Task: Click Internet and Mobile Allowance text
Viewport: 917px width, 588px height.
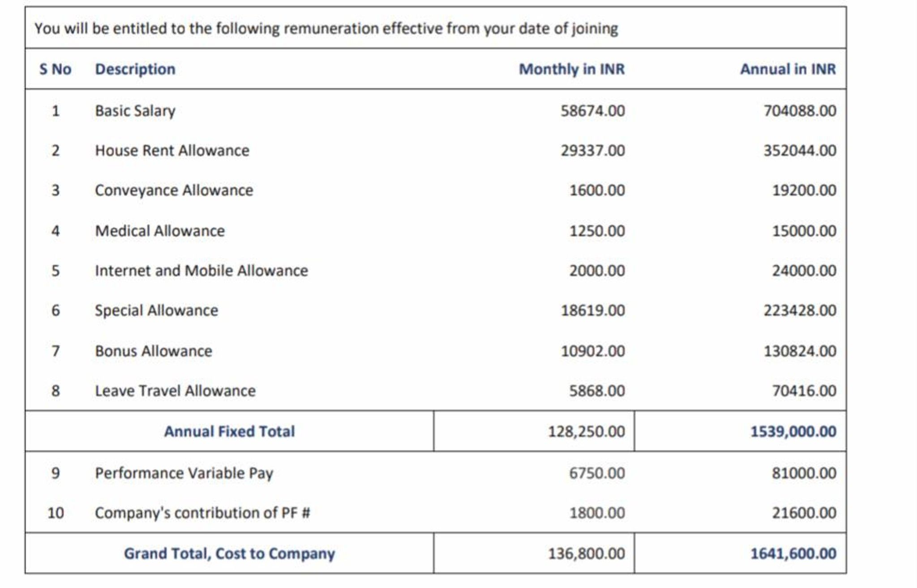Action: [x=201, y=270]
